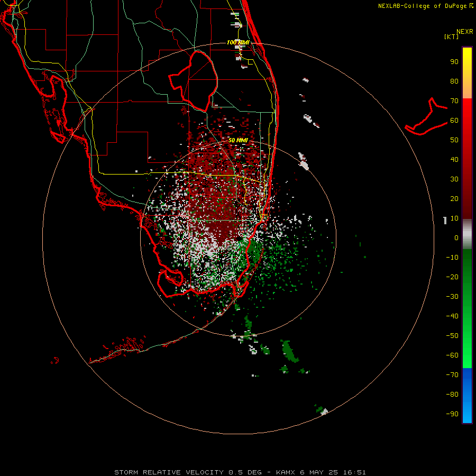
Task: Click the -50 value on velocity scale
Action: click(452, 335)
